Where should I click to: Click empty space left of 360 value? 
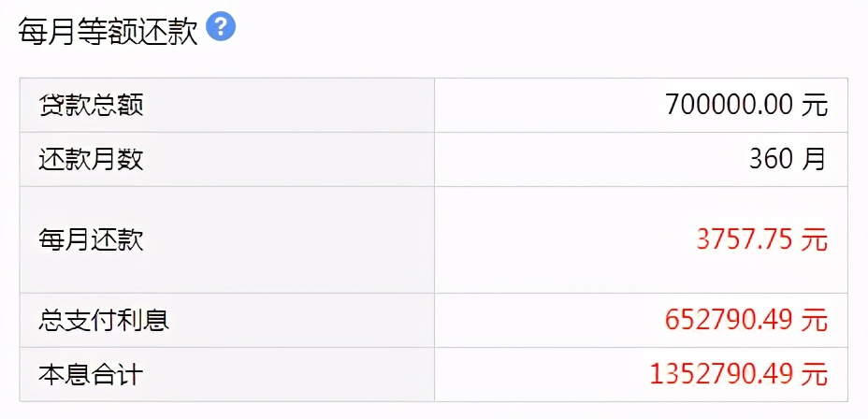point(580,159)
